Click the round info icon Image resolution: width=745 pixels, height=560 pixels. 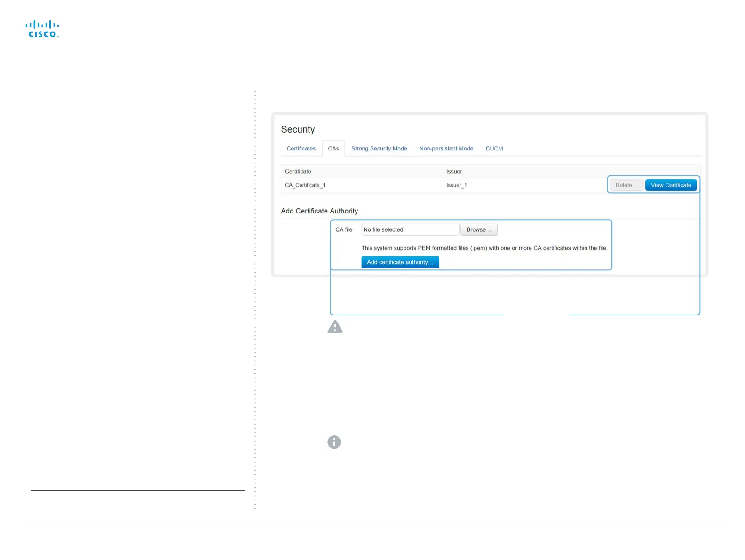pos(334,442)
